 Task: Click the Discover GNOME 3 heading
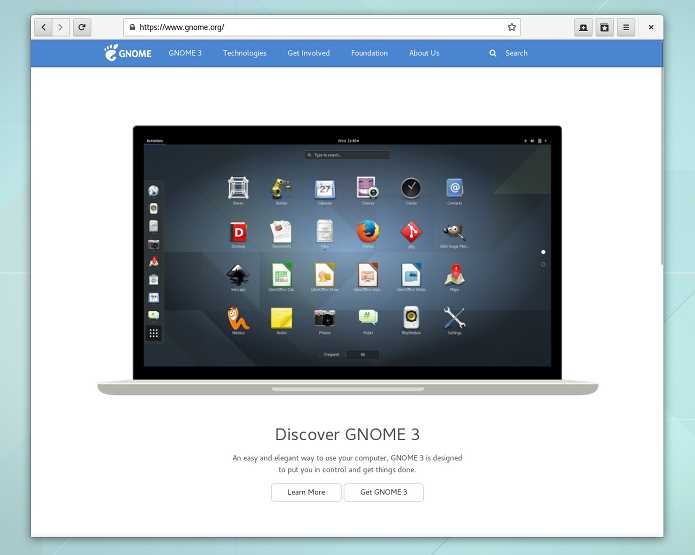[347, 434]
